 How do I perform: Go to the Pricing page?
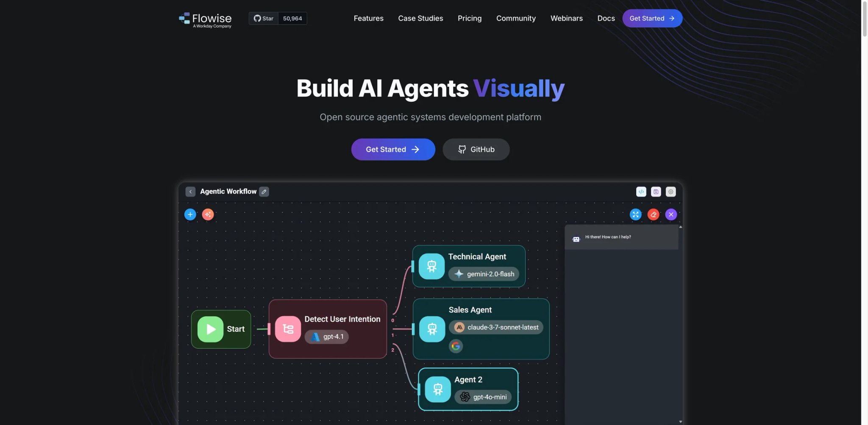[x=470, y=18]
